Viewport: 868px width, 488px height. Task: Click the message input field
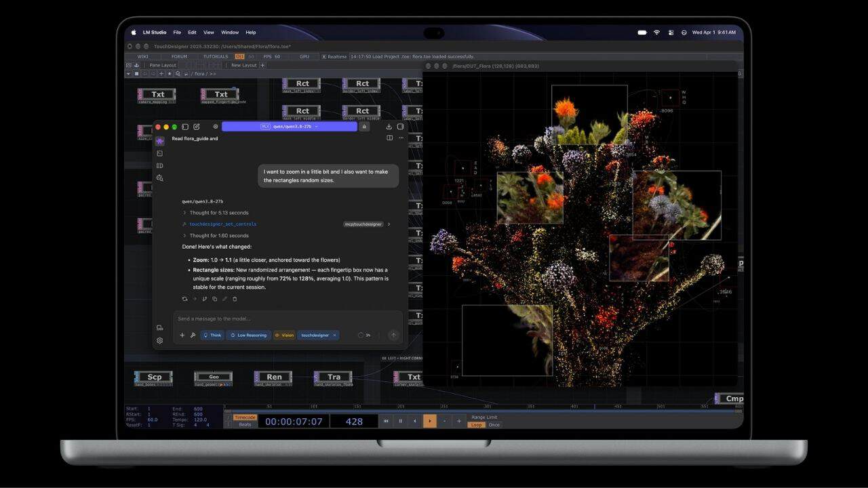288,319
